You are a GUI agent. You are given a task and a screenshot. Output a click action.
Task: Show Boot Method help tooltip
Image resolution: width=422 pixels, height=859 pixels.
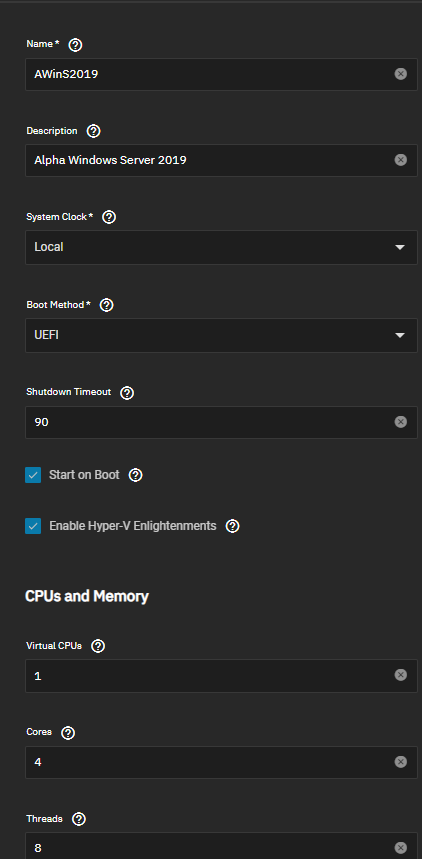coord(107,305)
